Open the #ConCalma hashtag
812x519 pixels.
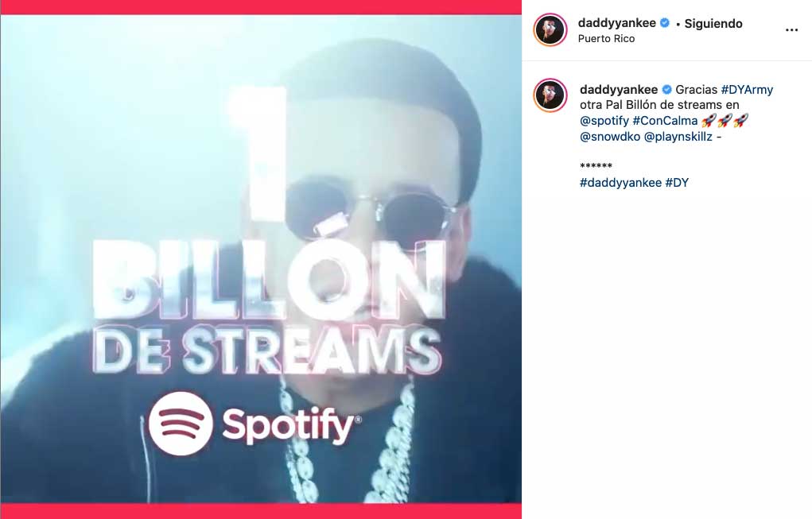click(x=665, y=121)
